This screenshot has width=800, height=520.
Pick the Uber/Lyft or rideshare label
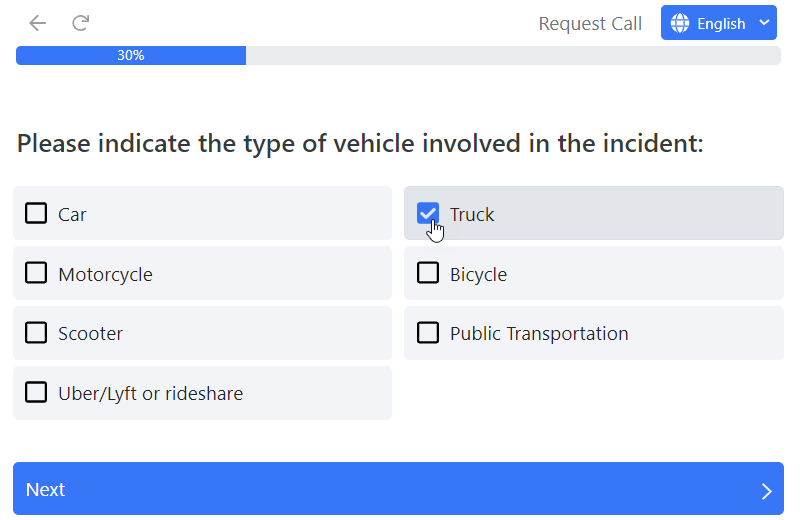pyautogui.click(x=150, y=393)
